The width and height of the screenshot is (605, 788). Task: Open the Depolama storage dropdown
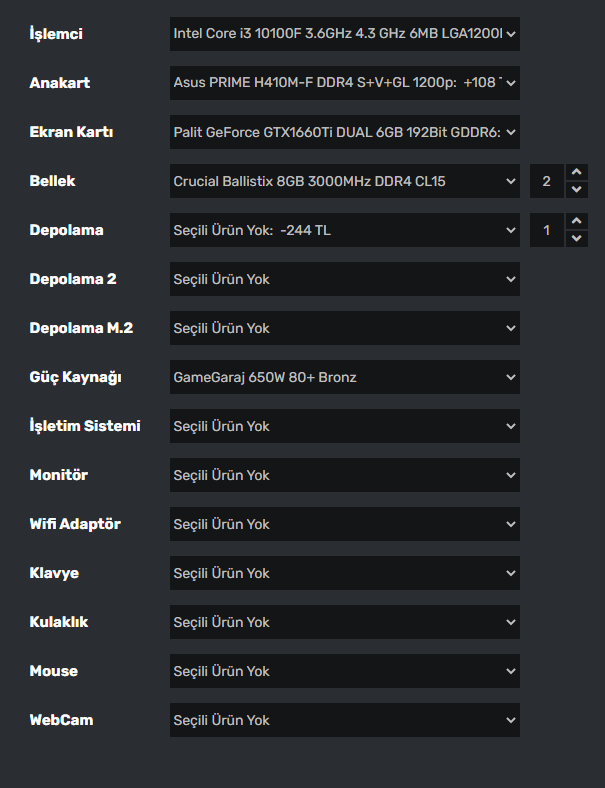344,230
